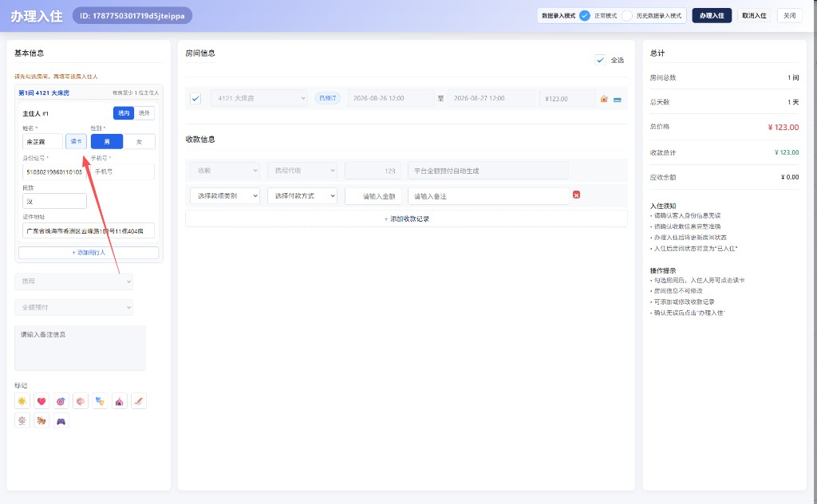Toggle the 历史数据录入模式 radio option
Image resolution: width=817 pixels, height=504 pixels.
click(627, 16)
